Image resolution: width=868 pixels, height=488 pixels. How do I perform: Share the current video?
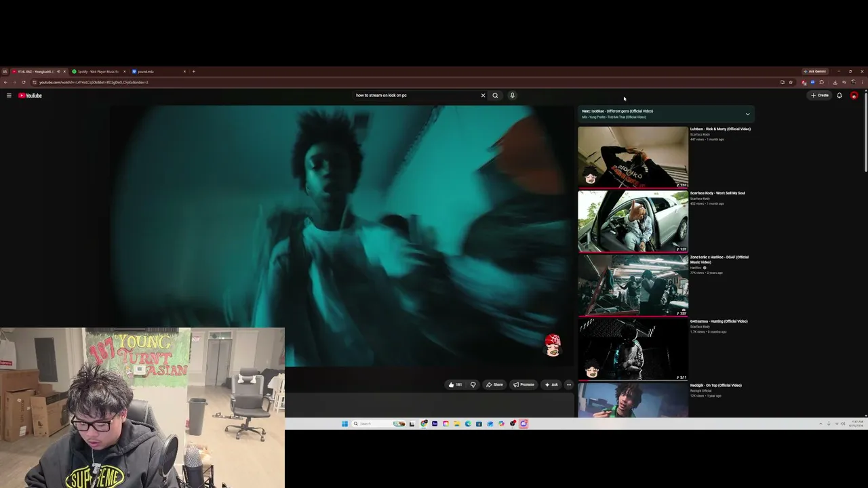[494, 384]
